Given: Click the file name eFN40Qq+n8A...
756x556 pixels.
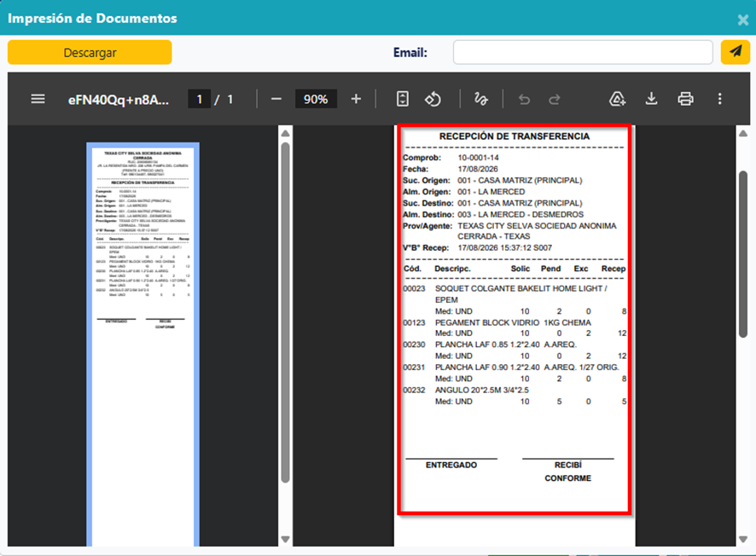Looking at the screenshot, I should pyautogui.click(x=119, y=100).
